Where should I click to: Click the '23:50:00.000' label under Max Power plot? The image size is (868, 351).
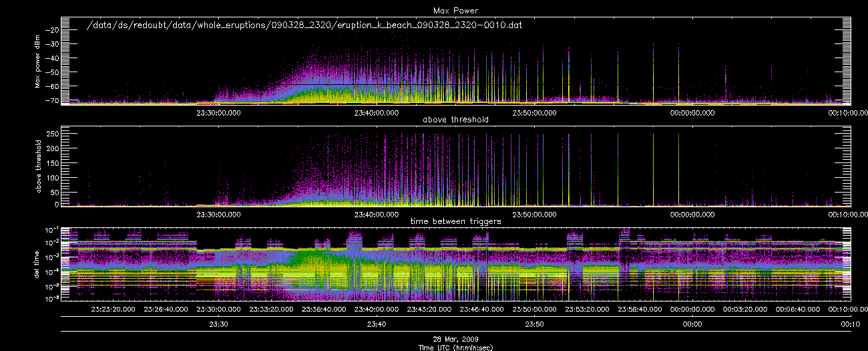point(534,113)
